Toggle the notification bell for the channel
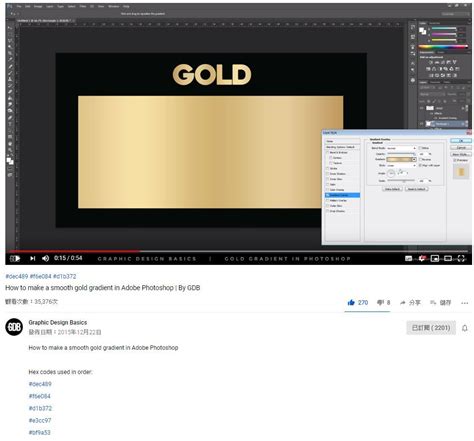This screenshot has width=474, height=441. (x=465, y=328)
